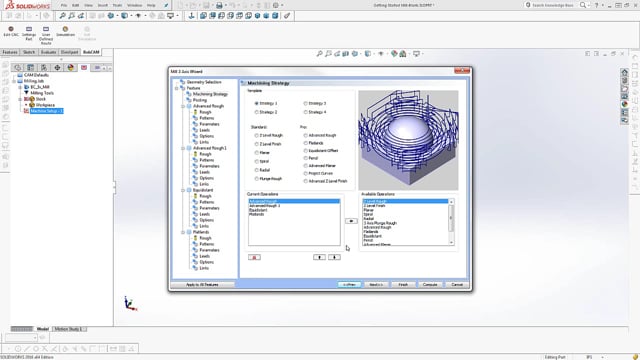The width and height of the screenshot is (640, 360).
Task: Click Available Operations scroll down arrow
Action: pyautogui.click(x=451, y=242)
